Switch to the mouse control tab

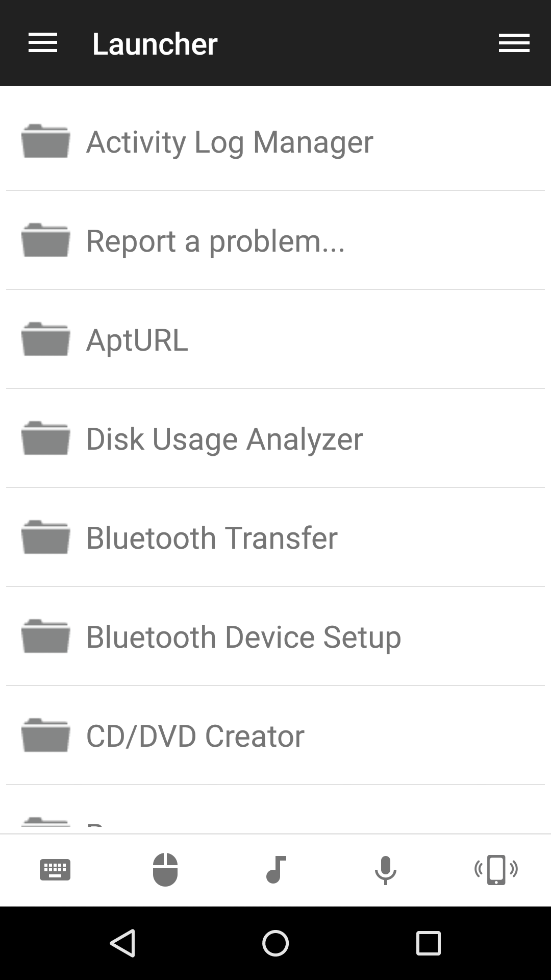[165, 870]
